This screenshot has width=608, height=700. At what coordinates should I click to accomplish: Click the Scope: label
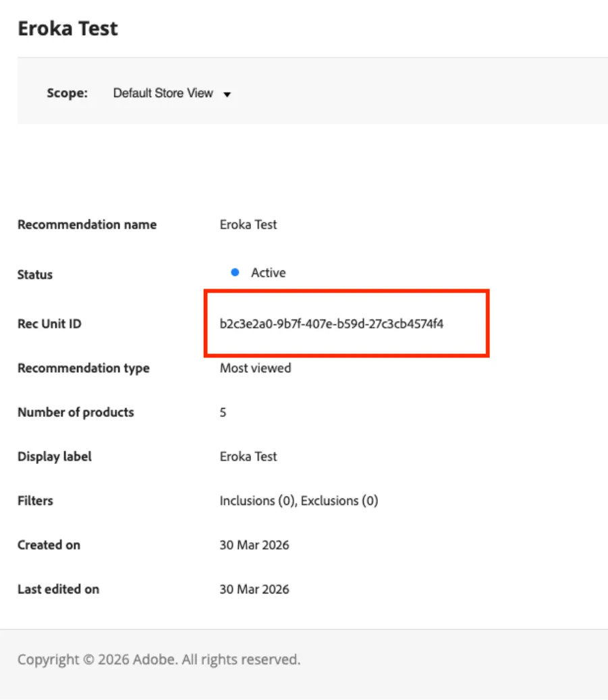point(67,93)
